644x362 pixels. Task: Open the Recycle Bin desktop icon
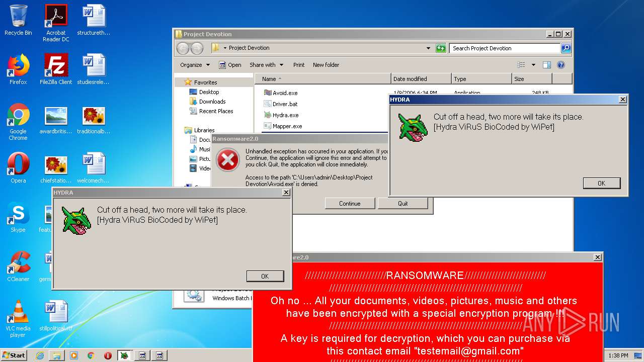coord(18,20)
